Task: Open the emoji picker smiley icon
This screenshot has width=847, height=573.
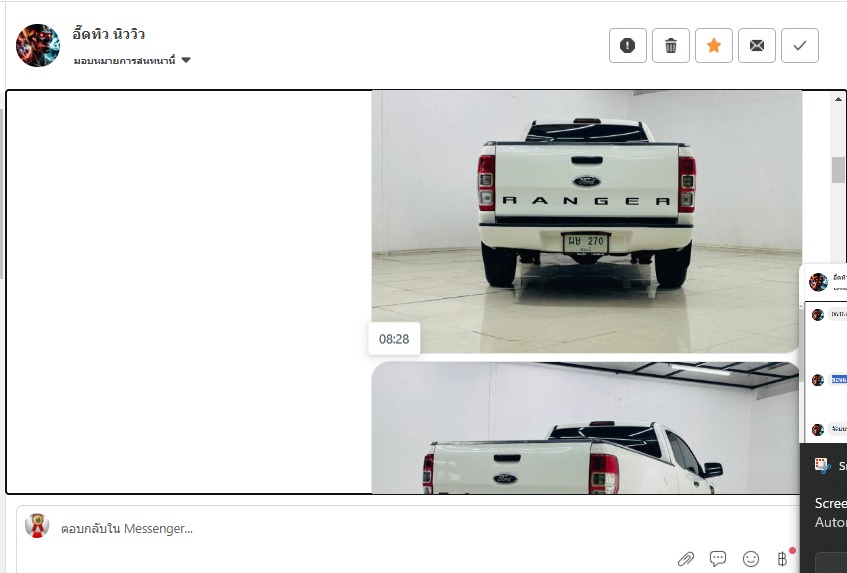Action: (x=751, y=559)
